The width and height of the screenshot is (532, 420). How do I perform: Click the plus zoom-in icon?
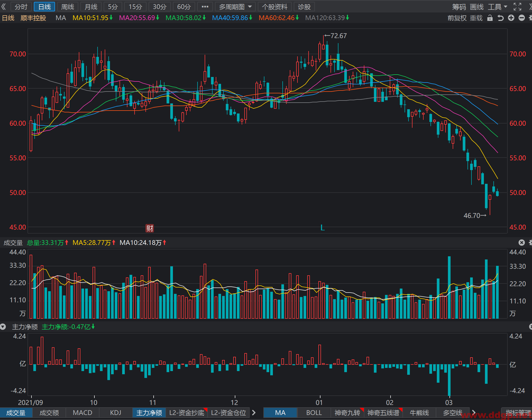[511, 18]
